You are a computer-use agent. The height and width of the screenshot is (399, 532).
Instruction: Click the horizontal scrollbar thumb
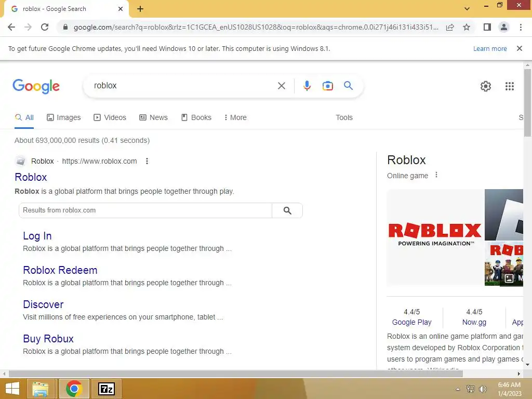click(236, 374)
